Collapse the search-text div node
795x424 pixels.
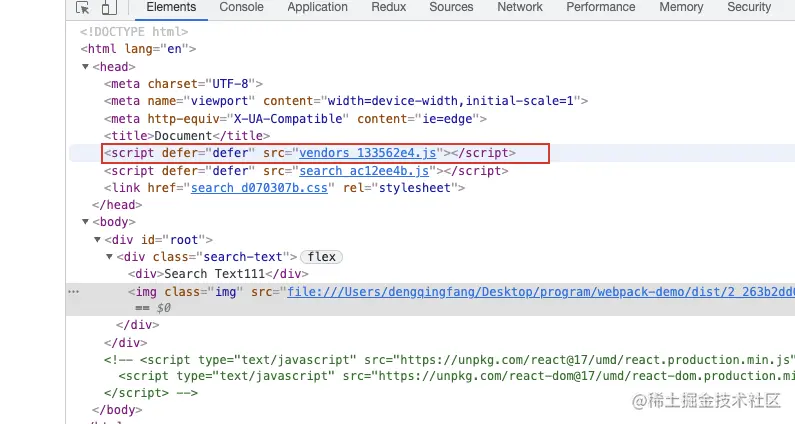[x=110, y=257]
